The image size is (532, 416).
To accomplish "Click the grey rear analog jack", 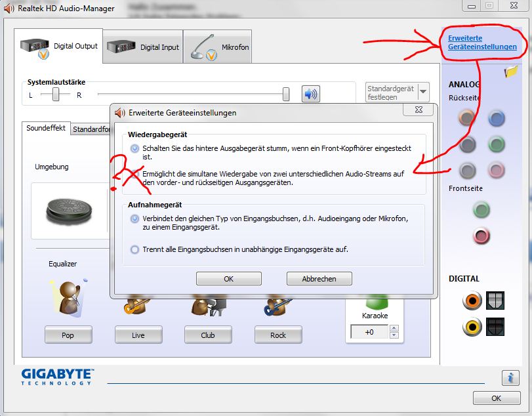I will pos(468,171).
